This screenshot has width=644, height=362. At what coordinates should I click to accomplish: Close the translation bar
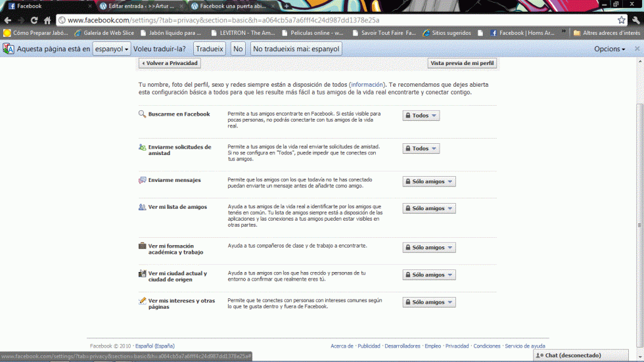637,49
